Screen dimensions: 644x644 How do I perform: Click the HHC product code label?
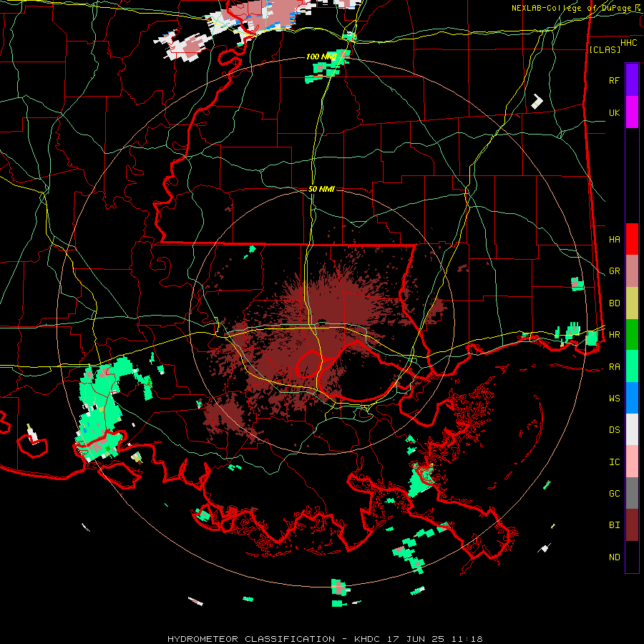(628, 43)
